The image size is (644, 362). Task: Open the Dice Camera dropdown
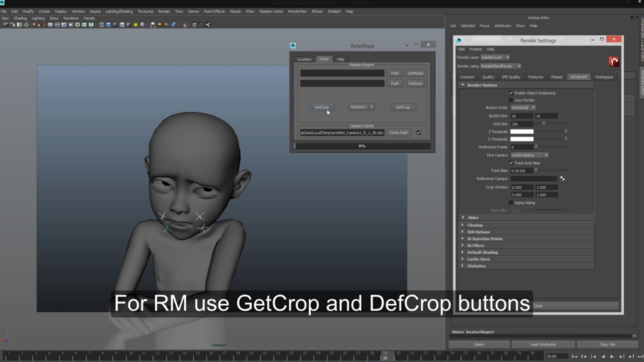529,155
